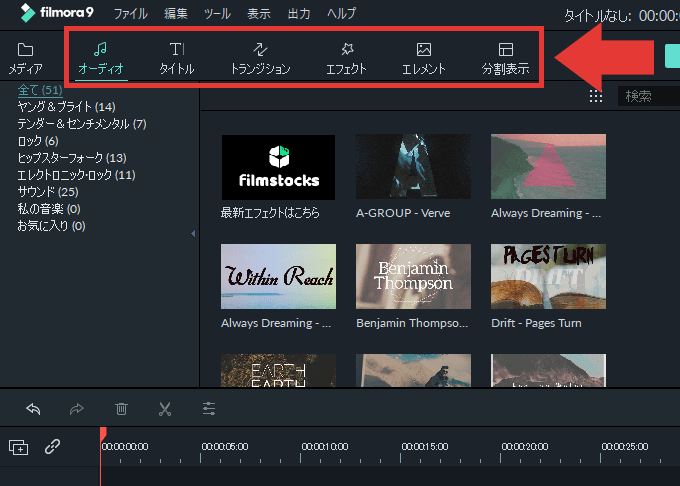Open the トランジション transitions tab
Image resolution: width=680 pixels, height=486 pixels.
tap(260, 59)
